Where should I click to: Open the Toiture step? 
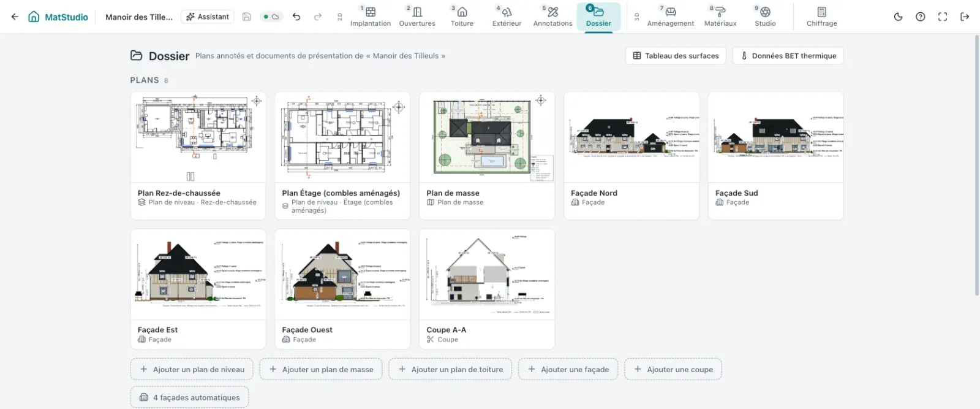pos(462,17)
